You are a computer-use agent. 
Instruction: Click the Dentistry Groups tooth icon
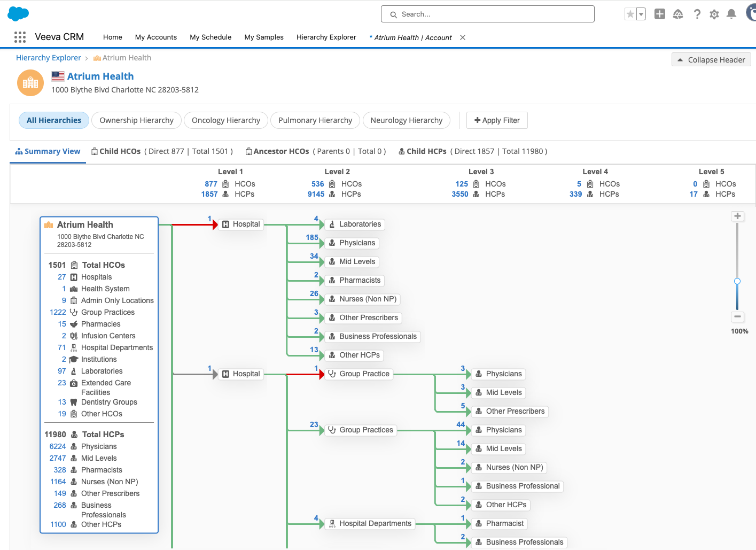[x=74, y=402]
